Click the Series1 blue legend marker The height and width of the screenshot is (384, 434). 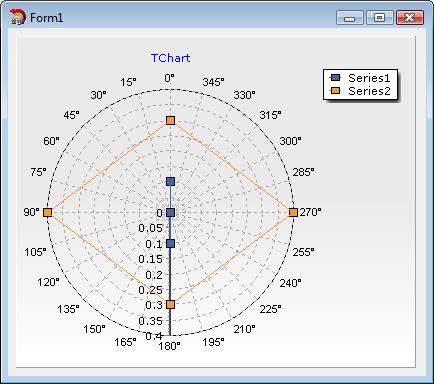pyautogui.click(x=336, y=78)
